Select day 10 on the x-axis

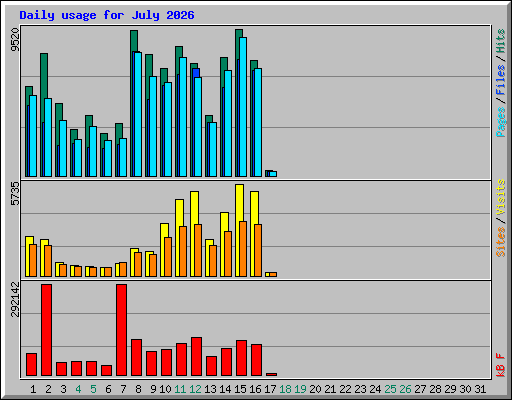pos(165,389)
